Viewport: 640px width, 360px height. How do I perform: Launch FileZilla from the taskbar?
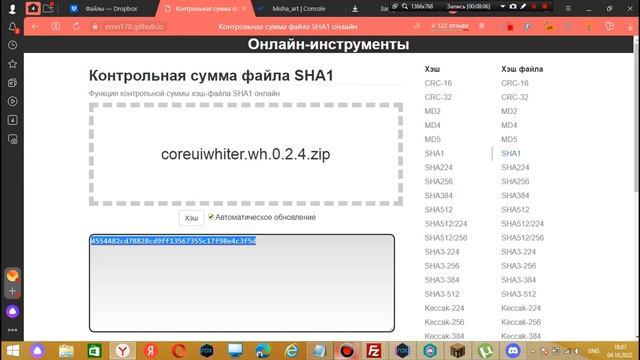coord(373,351)
